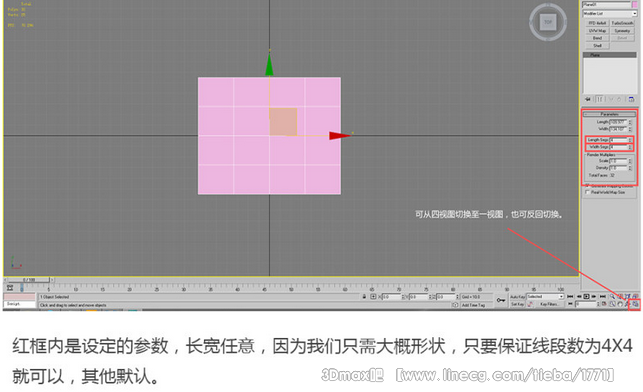Viewport: 643px width, 392px height.
Task: Click the 'Grid = 10.0' status text
Action: coord(471,297)
